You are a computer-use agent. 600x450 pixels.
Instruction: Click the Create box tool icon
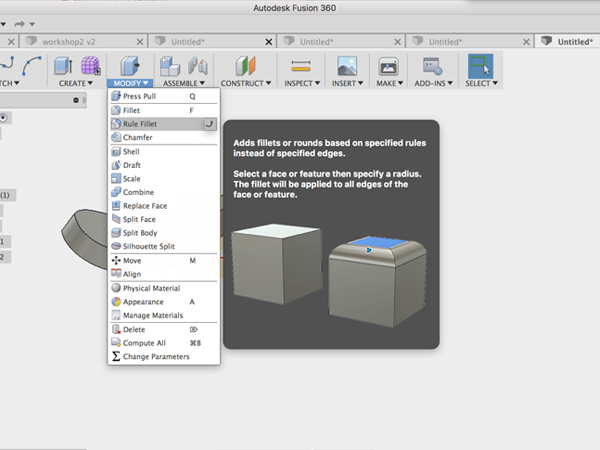click(64, 66)
